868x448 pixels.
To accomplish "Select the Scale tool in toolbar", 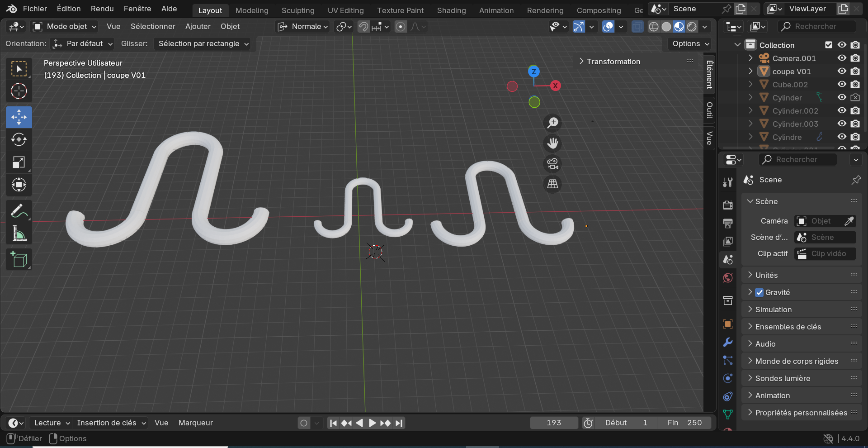I will point(19,162).
